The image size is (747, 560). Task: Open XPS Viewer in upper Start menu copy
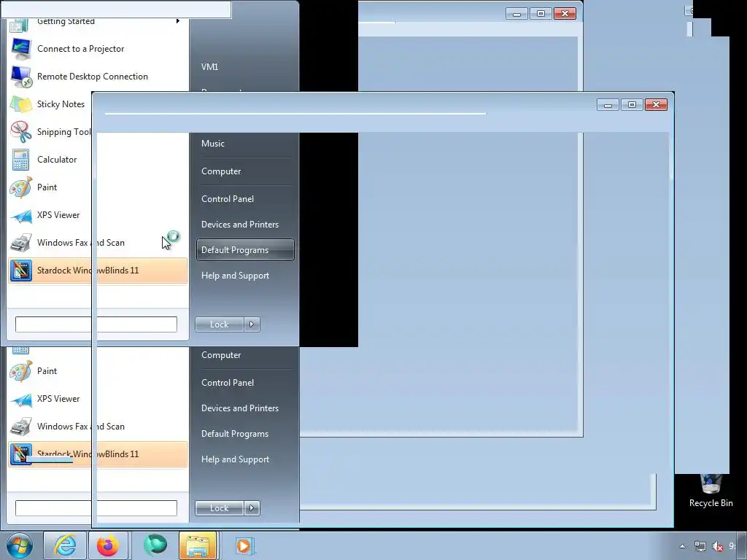click(50, 214)
